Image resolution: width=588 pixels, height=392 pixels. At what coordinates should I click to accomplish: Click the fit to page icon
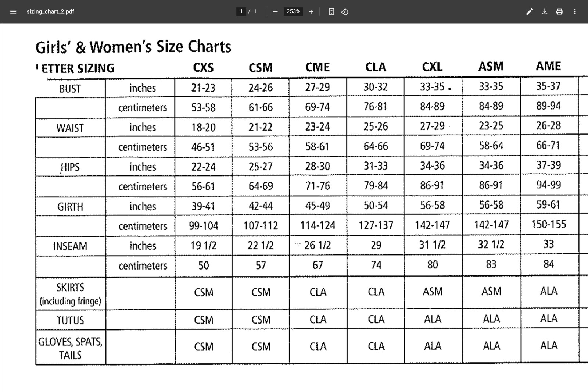331,11
